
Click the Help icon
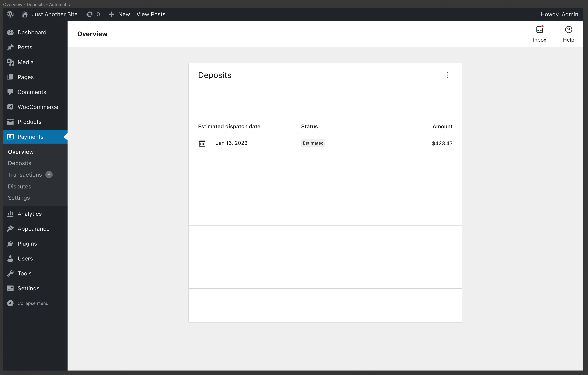[x=568, y=30]
